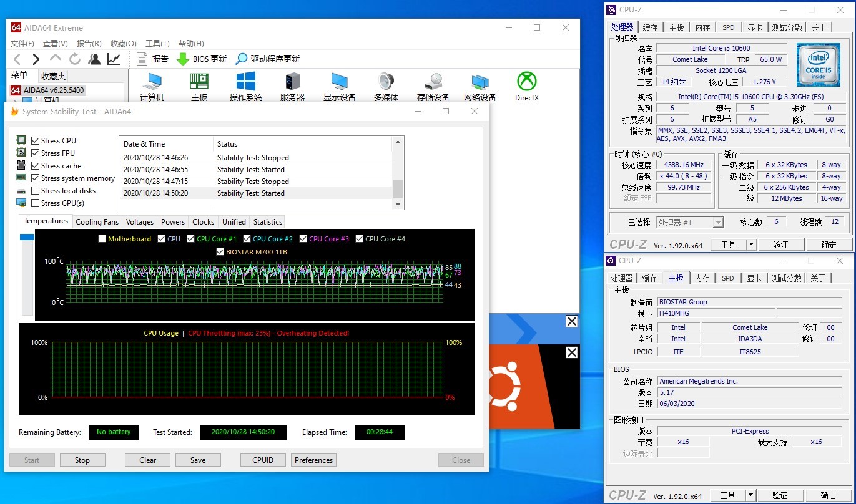Show the Motherboard temperature in graph
Viewport: 856px width, 504px height.
point(102,239)
